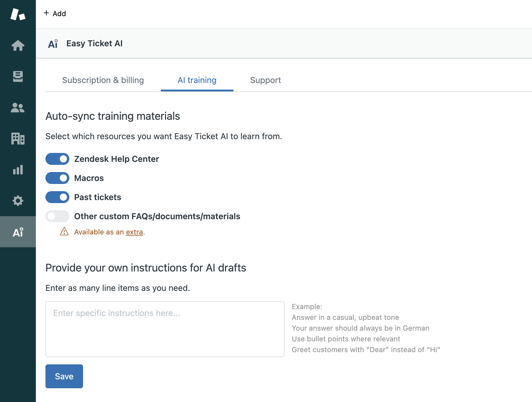Enable the Other custom FAQs/documents/materials toggle
532x402 pixels.
click(57, 216)
